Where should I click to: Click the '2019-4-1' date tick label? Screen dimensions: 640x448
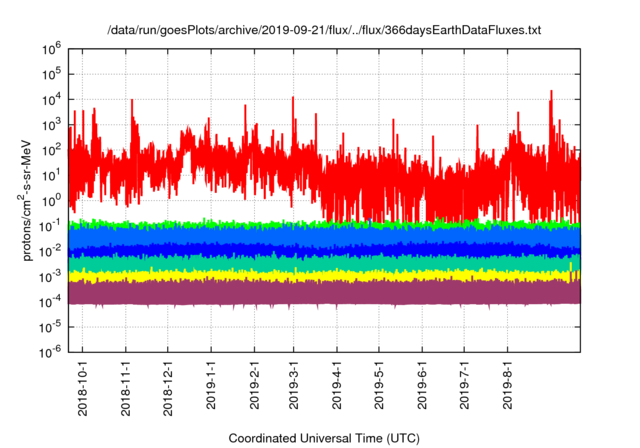[336, 385]
